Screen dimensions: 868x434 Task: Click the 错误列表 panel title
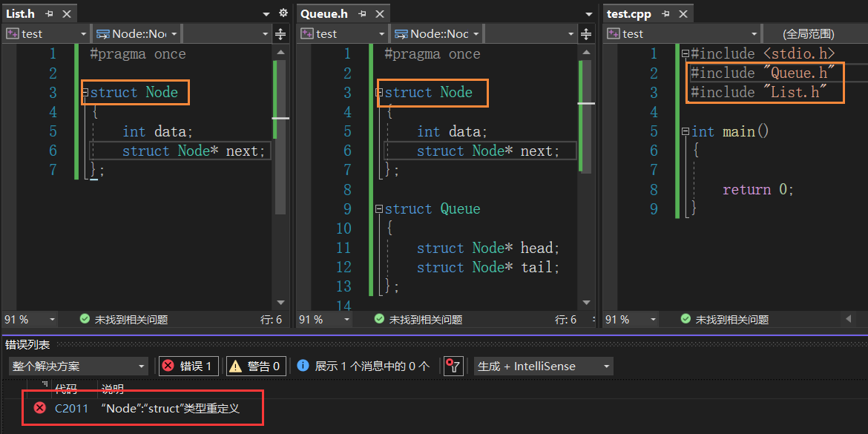[x=27, y=345]
